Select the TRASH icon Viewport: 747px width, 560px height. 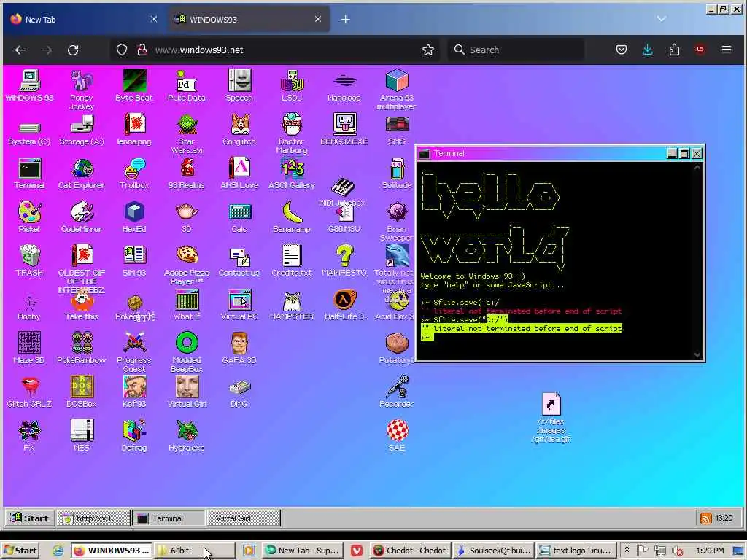click(29, 260)
